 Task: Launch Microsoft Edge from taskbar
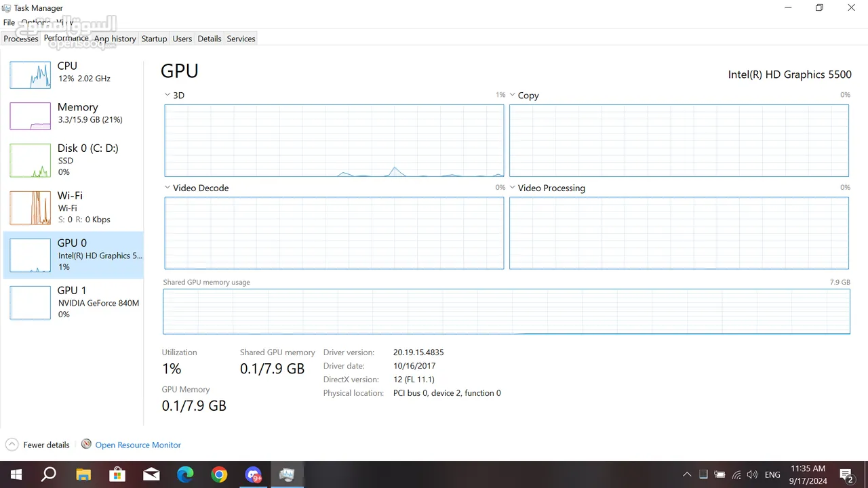click(x=185, y=474)
